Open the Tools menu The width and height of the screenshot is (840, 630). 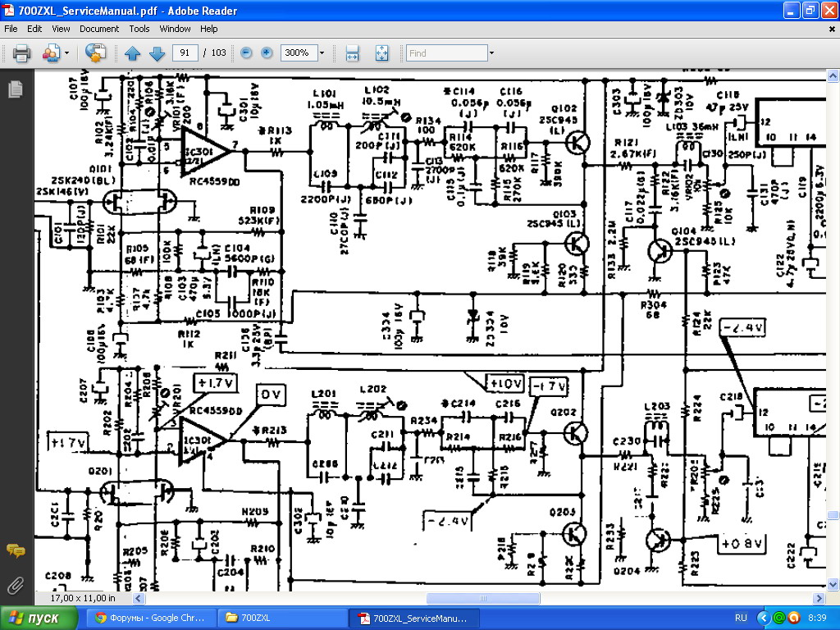coord(139,29)
